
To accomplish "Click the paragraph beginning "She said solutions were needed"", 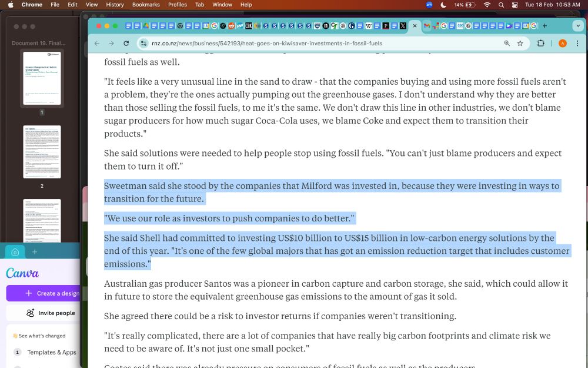I will [x=333, y=160].
